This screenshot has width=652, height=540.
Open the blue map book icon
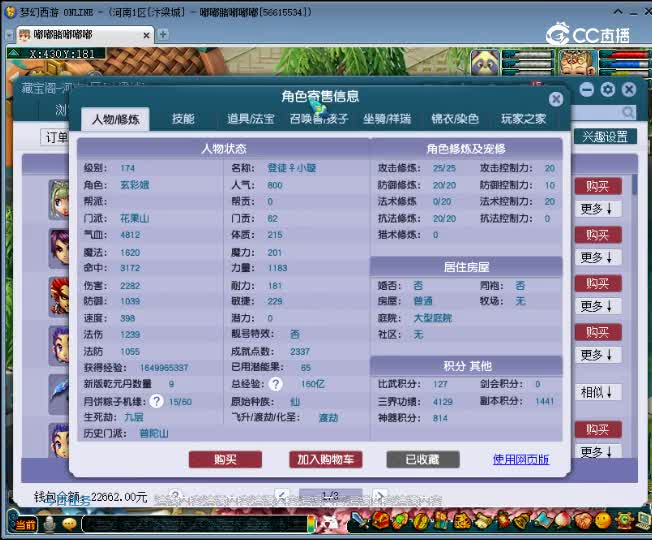click(544, 520)
